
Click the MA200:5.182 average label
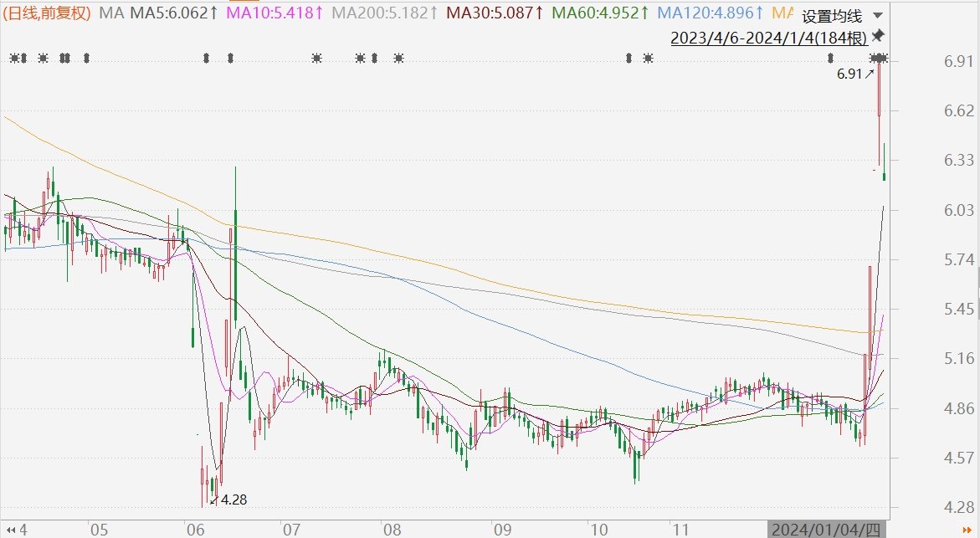[385, 12]
